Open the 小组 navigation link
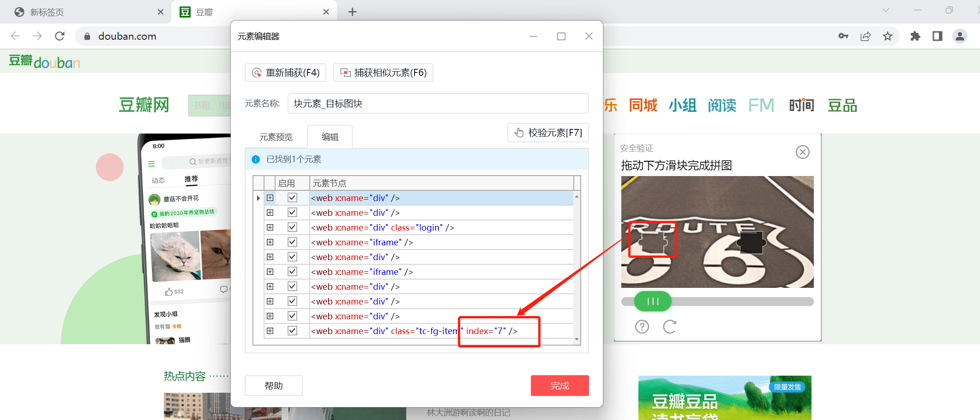The height and width of the screenshot is (420, 980). coord(683,105)
